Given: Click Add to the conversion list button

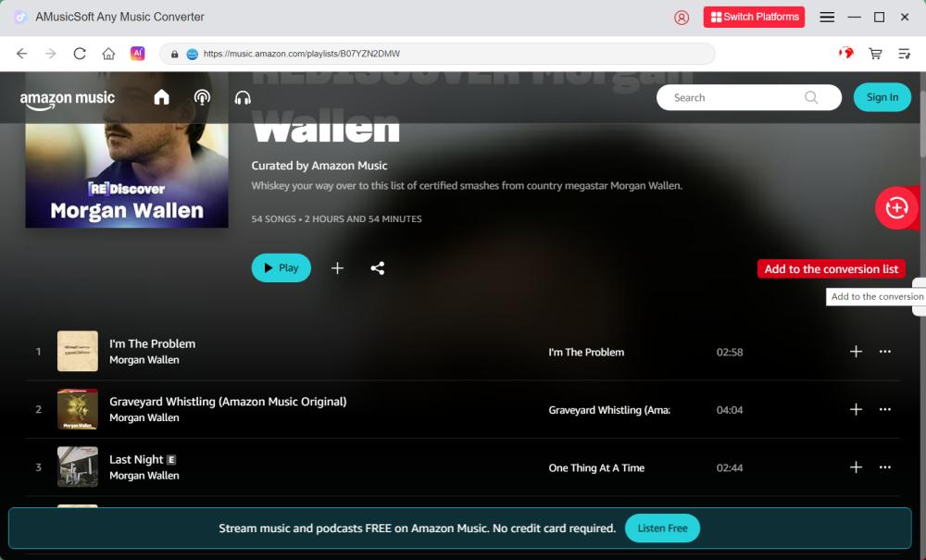Looking at the screenshot, I should point(831,269).
